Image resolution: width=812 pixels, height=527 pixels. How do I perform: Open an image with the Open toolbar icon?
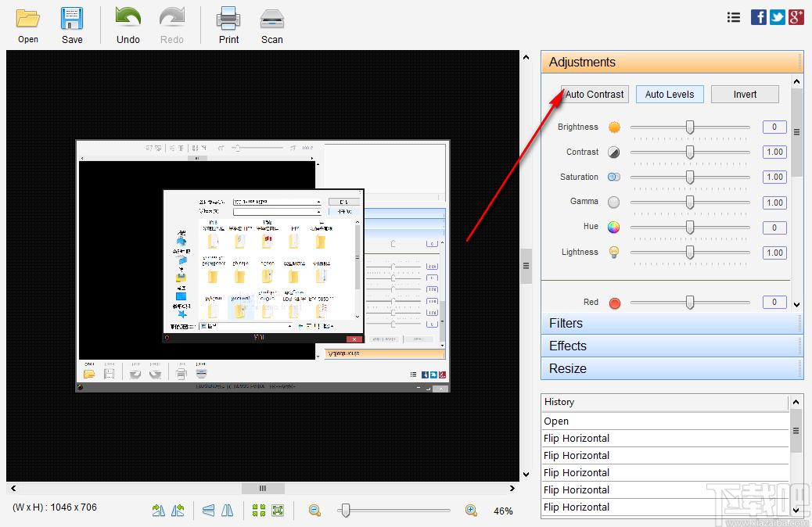tap(28, 19)
